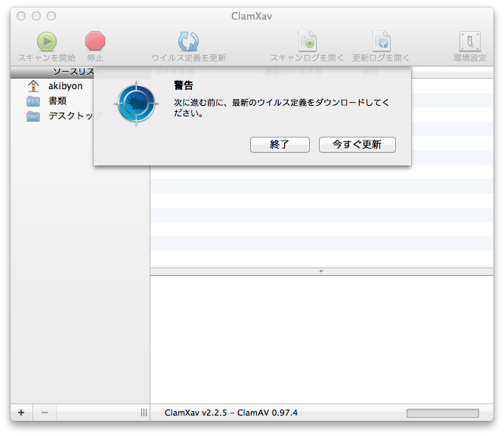Click the sidebar resize handle in the bottom bar
This screenshot has height=436, width=504.
pyautogui.click(x=144, y=413)
